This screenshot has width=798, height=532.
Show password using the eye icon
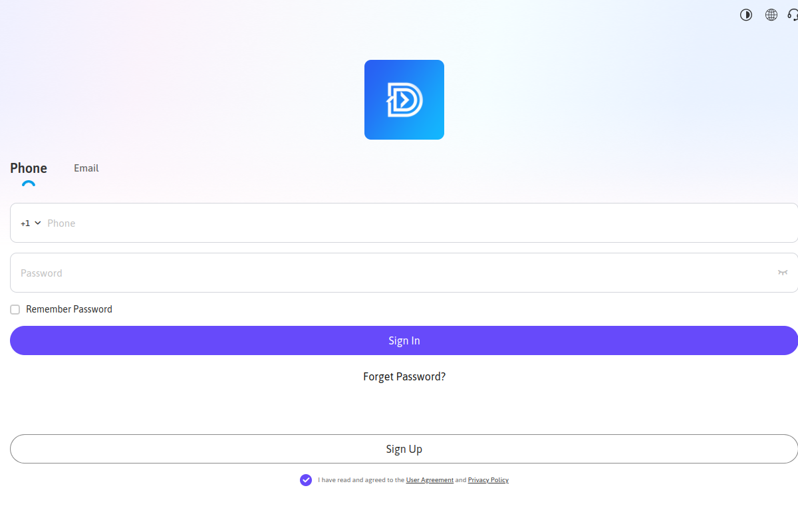[783, 273]
